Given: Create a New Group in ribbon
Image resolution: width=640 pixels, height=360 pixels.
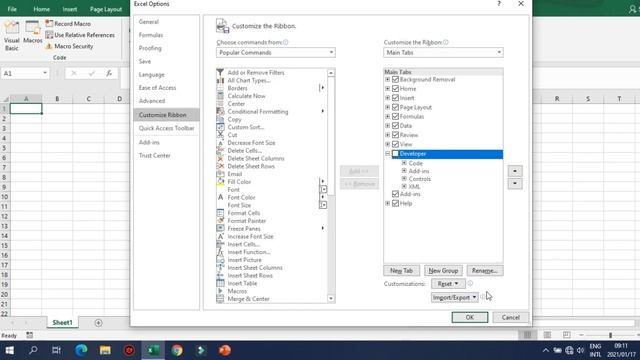Looking at the screenshot, I should pos(443,271).
